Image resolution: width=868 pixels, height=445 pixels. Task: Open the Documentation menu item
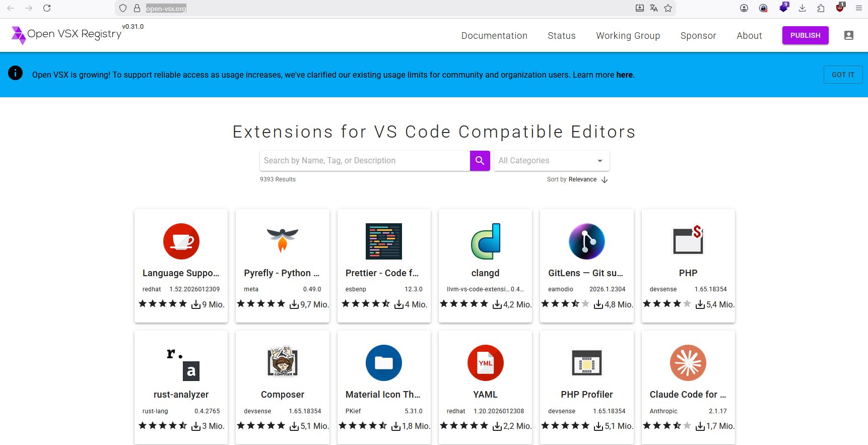[494, 36]
